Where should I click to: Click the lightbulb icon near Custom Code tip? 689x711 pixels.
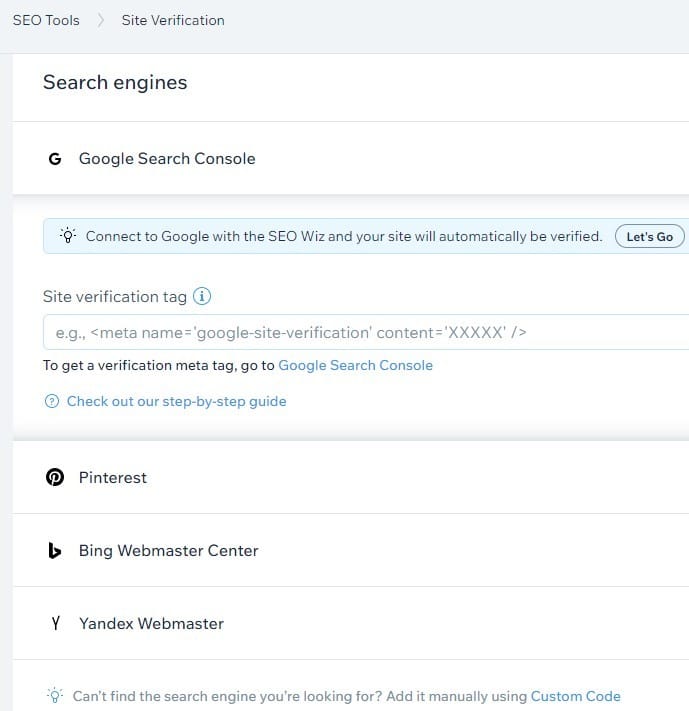[x=54, y=695]
